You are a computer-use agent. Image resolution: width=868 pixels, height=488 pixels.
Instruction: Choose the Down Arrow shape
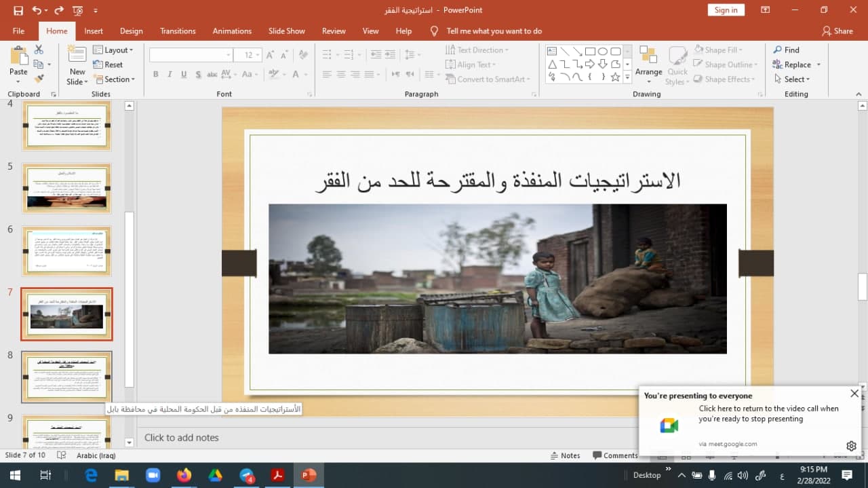(x=603, y=64)
